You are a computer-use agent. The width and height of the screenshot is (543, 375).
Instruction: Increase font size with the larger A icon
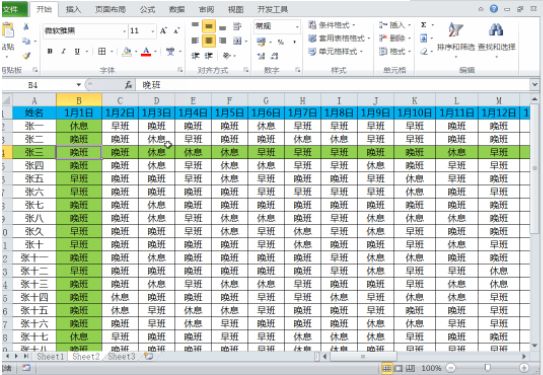pyautogui.click(x=163, y=31)
